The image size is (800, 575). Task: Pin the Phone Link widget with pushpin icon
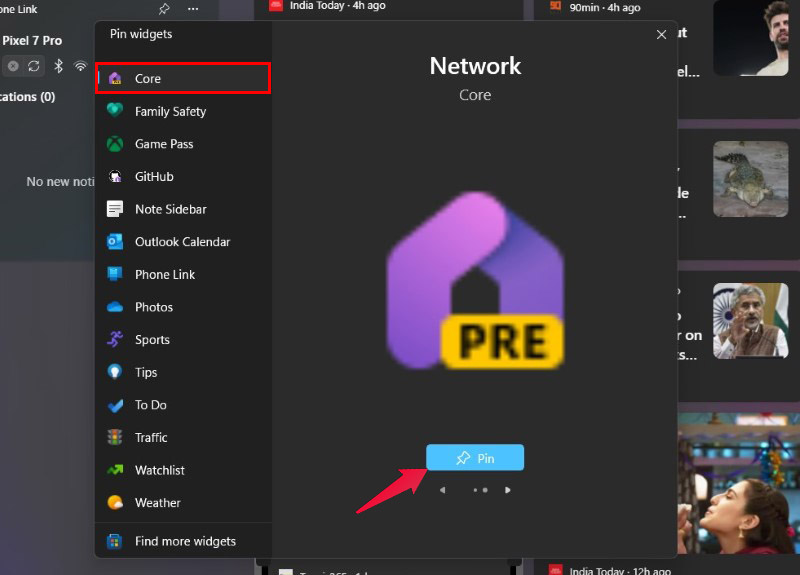point(164,9)
